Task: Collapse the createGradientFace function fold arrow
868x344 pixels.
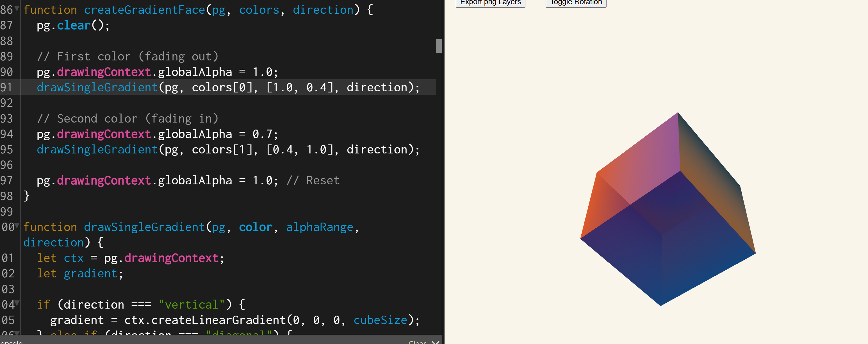Action: [17, 8]
